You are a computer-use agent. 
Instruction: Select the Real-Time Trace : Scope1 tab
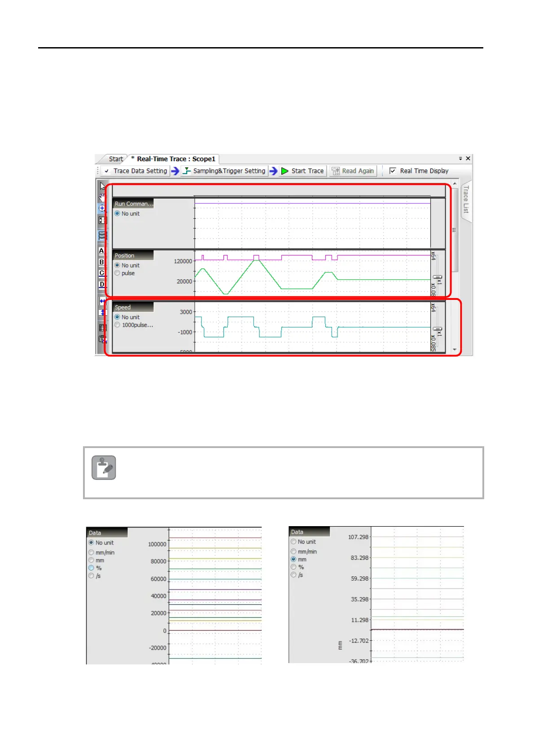click(173, 159)
